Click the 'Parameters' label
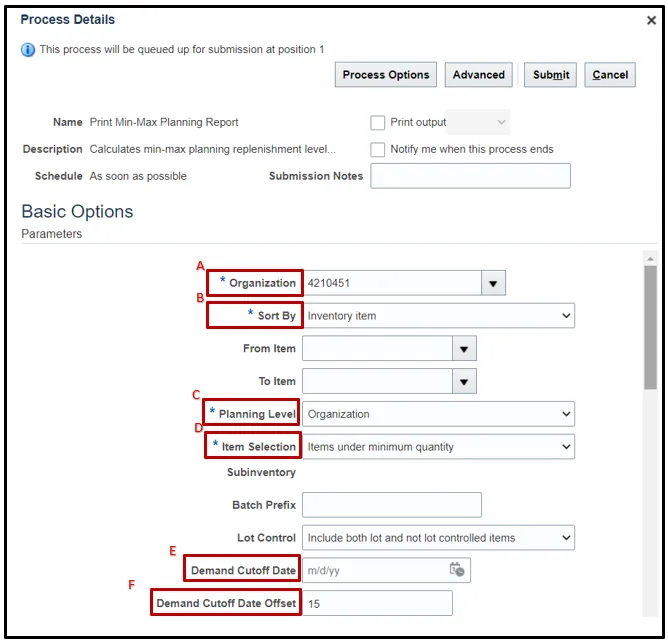 [x=52, y=234]
